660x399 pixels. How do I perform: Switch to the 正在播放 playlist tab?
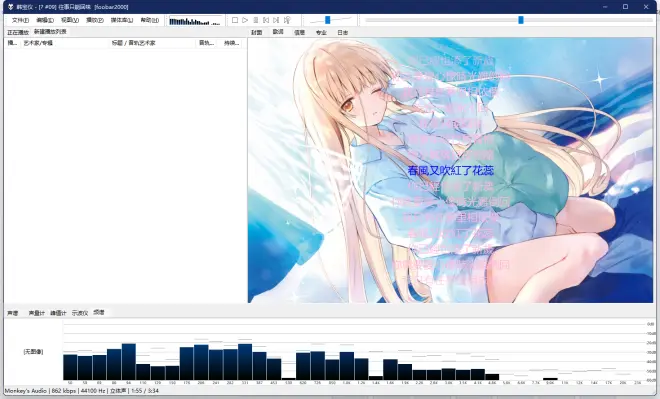[18, 32]
